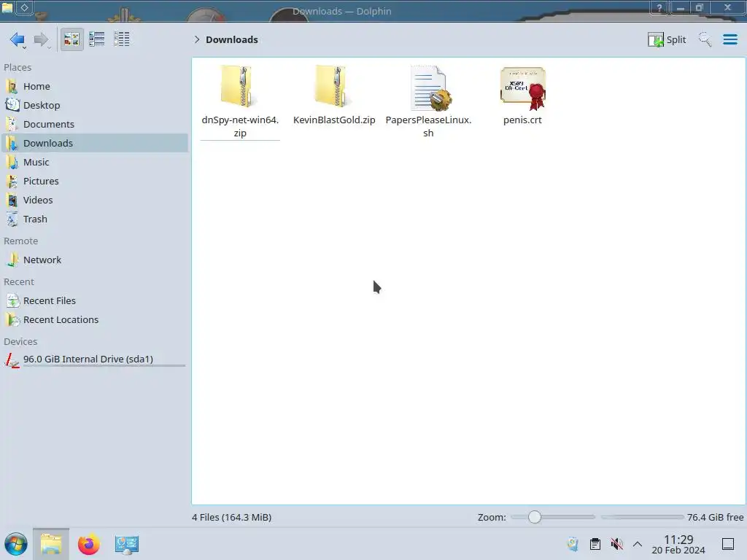This screenshot has width=747, height=560.
Task: Open the hamburger menu
Action: click(729, 39)
